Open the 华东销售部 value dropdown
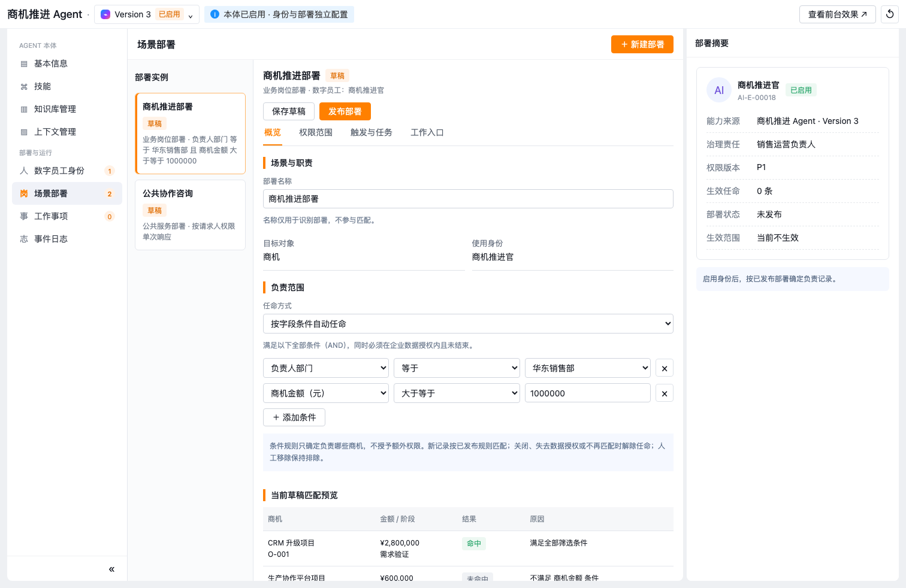 click(588, 368)
